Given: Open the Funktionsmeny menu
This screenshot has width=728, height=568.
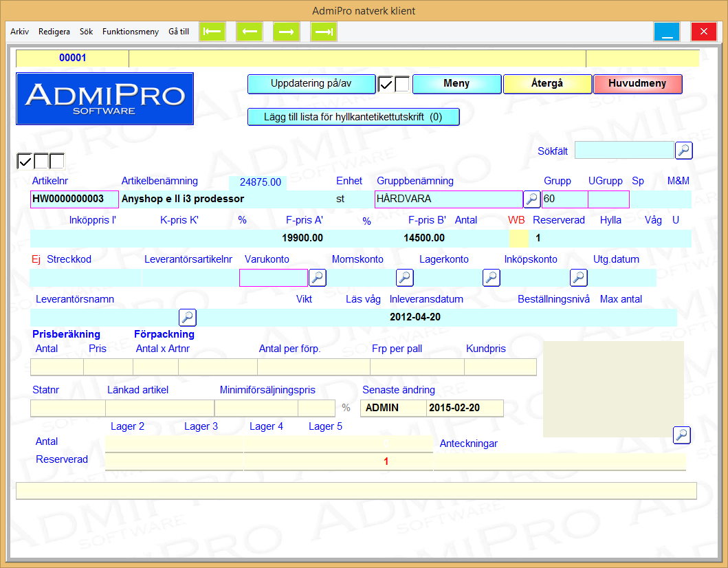Looking at the screenshot, I should click(x=131, y=32).
